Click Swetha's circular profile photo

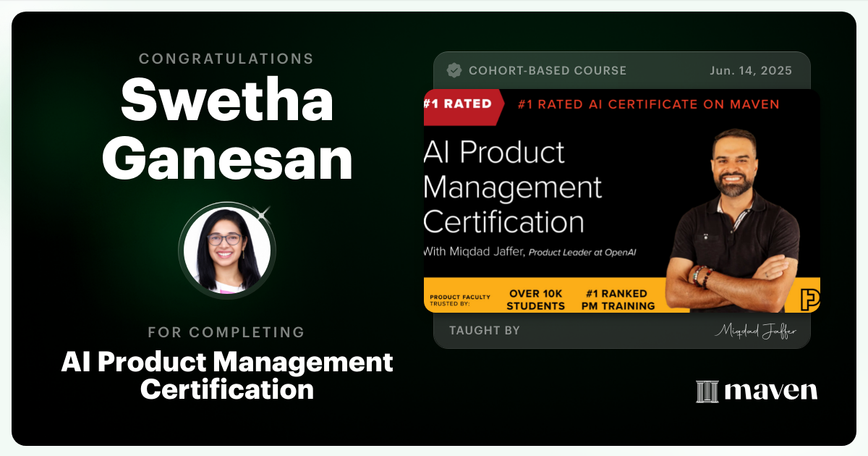pos(226,250)
